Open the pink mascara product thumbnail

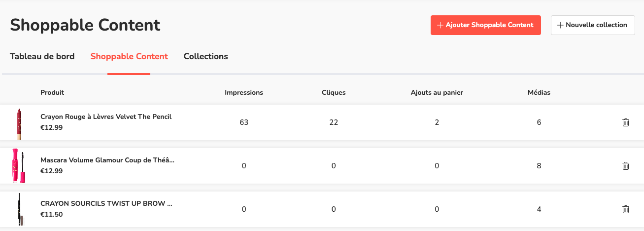pyautogui.click(x=19, y=166)
